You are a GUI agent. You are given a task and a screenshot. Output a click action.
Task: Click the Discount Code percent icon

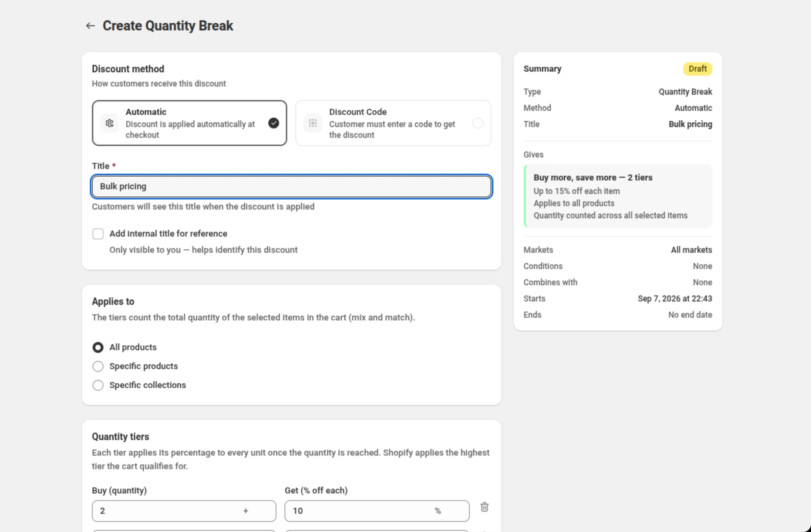313,123
